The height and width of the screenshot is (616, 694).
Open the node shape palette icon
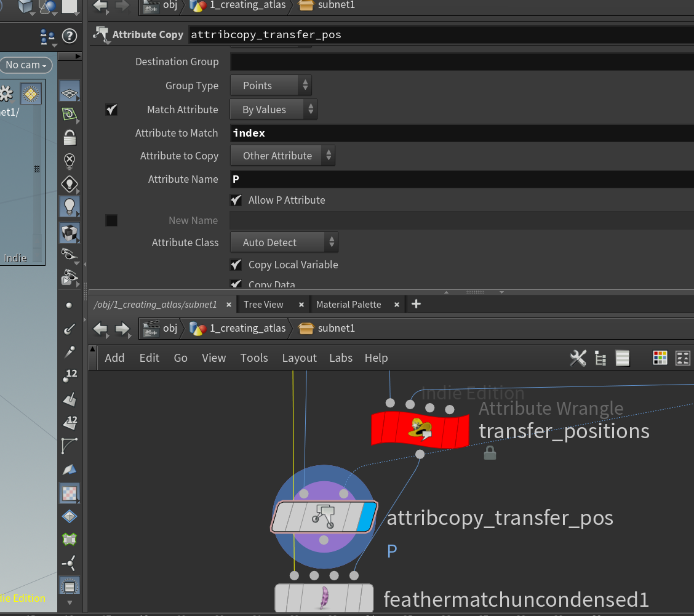pos(683,358)
